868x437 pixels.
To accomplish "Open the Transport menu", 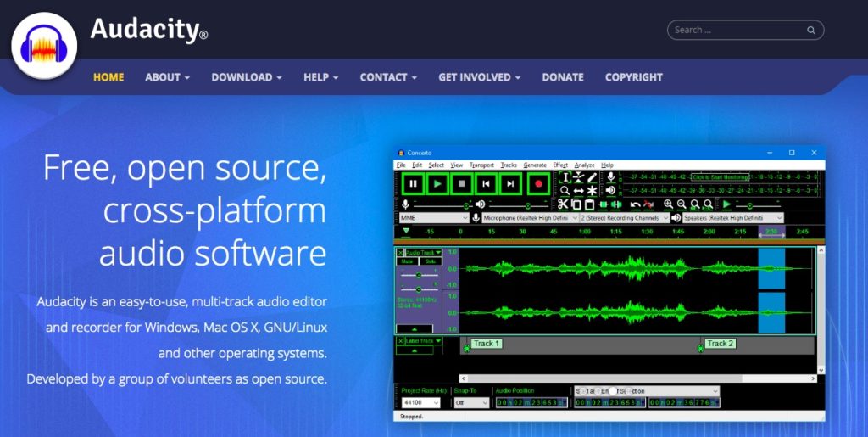I will (481, 165).
